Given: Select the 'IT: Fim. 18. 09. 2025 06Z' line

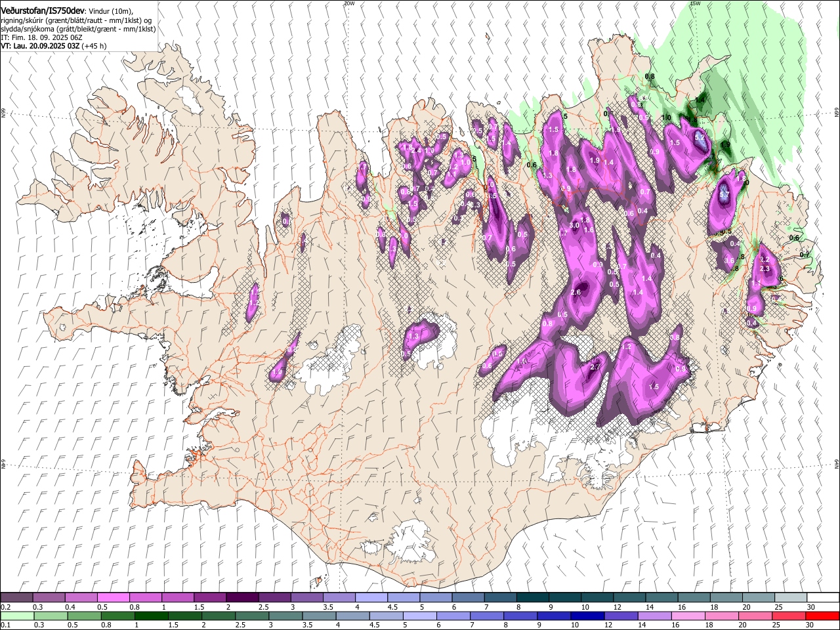Looking at the screenshot, I should point(42,37).
